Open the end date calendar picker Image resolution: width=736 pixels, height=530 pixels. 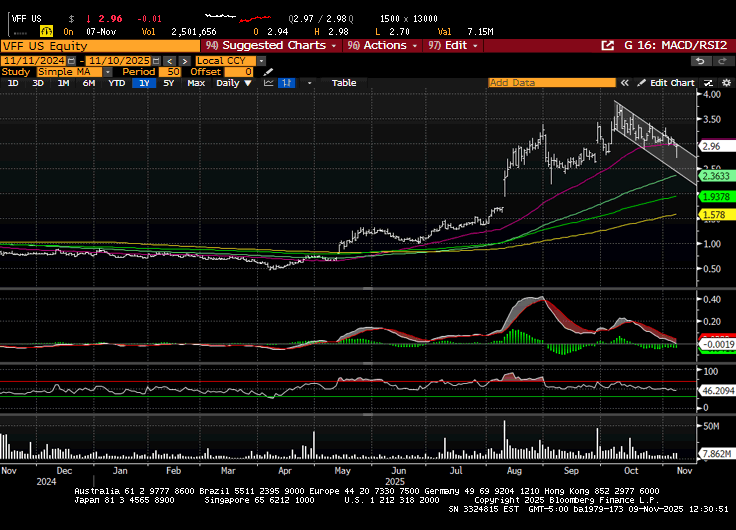pos(156,61)
